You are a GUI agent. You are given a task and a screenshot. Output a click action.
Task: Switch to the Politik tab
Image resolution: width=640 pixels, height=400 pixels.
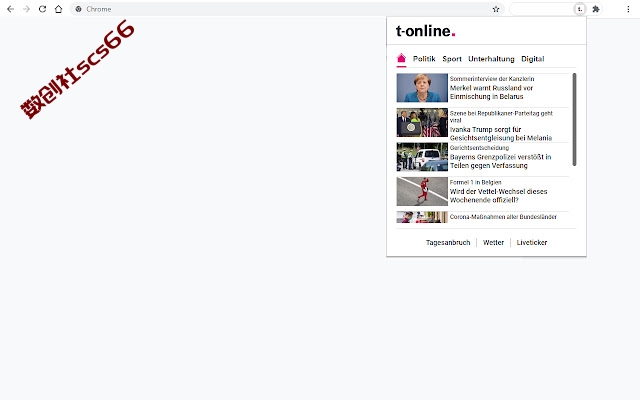click(x=424, y=59)
